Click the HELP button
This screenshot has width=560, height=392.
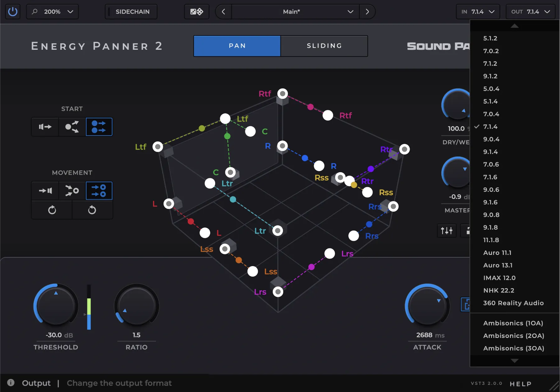(x=521, y=384)
